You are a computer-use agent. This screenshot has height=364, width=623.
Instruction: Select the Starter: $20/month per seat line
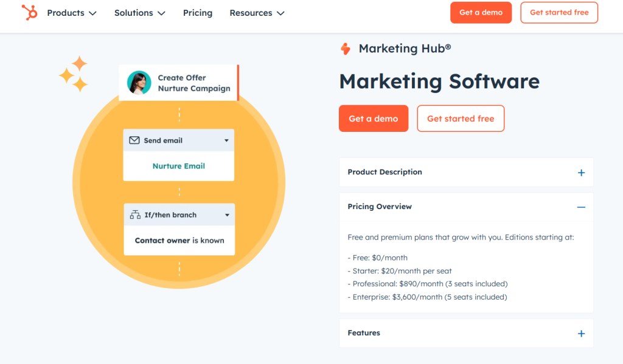pyautogui.click(x=400, y=270)
